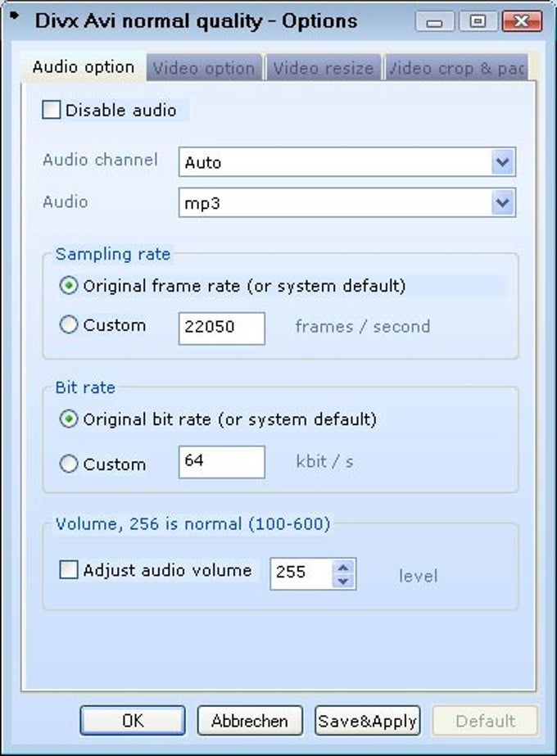Click the 'Audio channel' label

tap(100, 160)
